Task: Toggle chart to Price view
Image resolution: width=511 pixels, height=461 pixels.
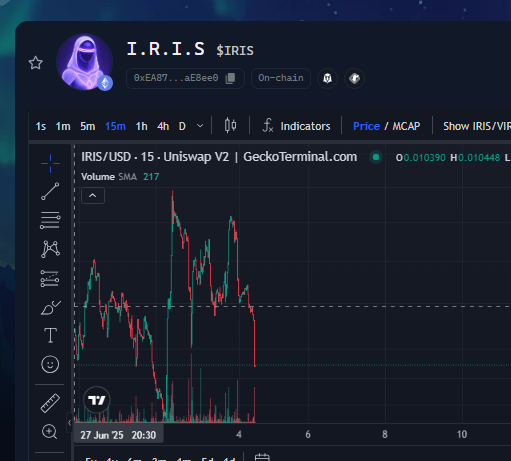Action: point(366,126)
